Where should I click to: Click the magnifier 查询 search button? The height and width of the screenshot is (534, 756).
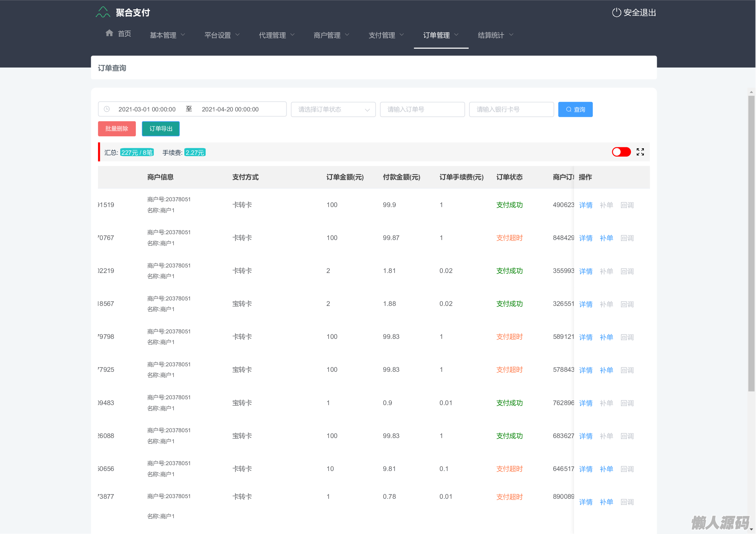575,110
